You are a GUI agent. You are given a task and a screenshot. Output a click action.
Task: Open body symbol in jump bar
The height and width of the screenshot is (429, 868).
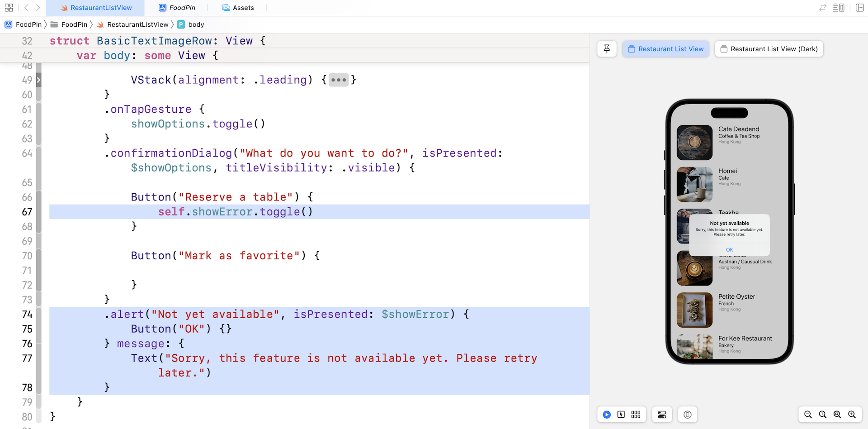195,24
